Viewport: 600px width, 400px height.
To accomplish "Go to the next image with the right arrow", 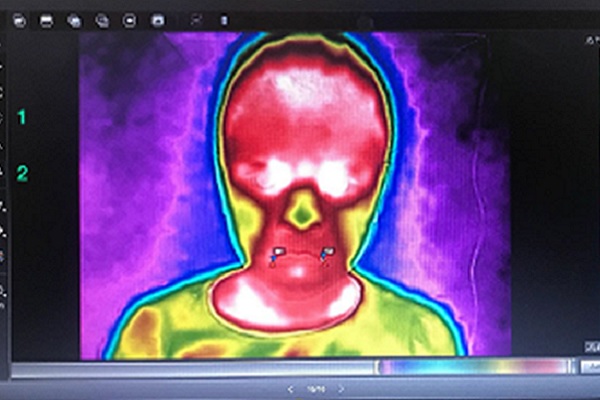I will (x=341, y=389).
